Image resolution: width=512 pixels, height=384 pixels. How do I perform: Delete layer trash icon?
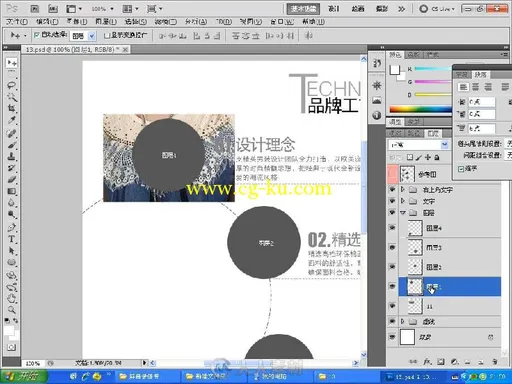coord(495,361)
